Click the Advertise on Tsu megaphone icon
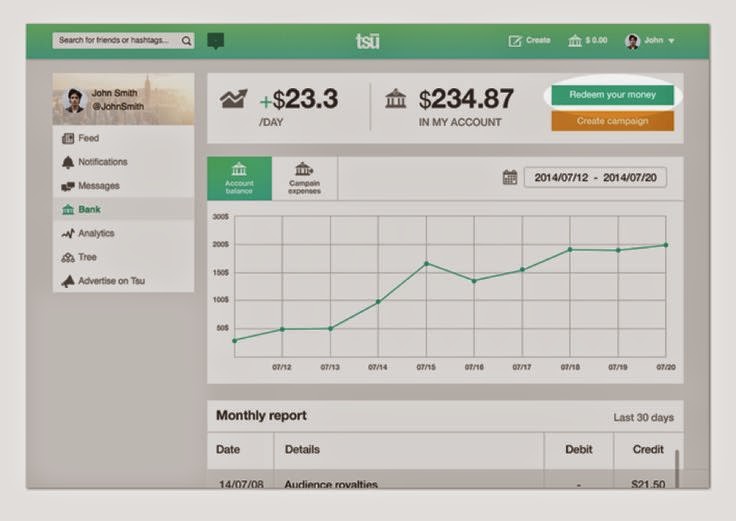Image resolution: width=736 pixels, height=521 pixels. pyautogui.click(x=68, y=281)
